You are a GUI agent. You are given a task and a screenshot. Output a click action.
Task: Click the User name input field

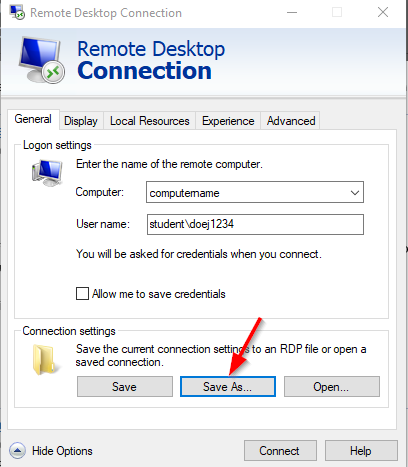tap(255, 224)
